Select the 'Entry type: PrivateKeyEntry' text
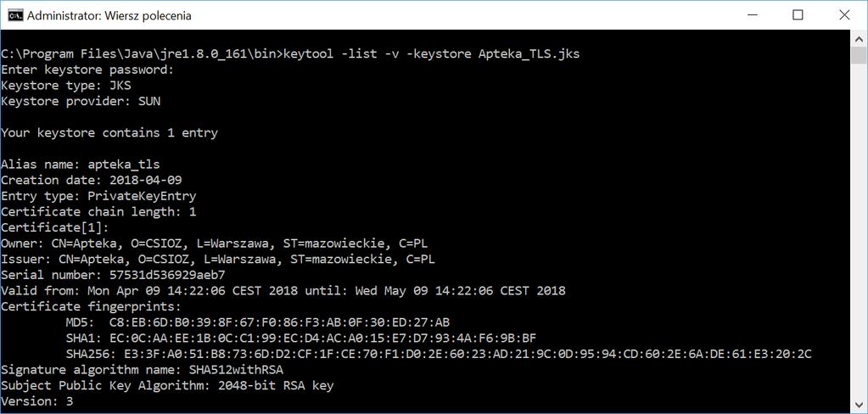 click(98, 196)
